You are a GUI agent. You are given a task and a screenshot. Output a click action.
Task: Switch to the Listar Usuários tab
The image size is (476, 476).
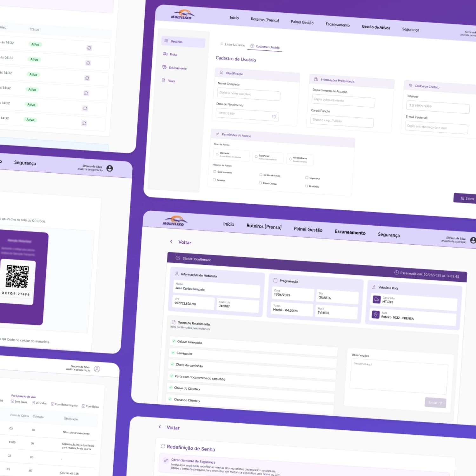click(233, 45)
